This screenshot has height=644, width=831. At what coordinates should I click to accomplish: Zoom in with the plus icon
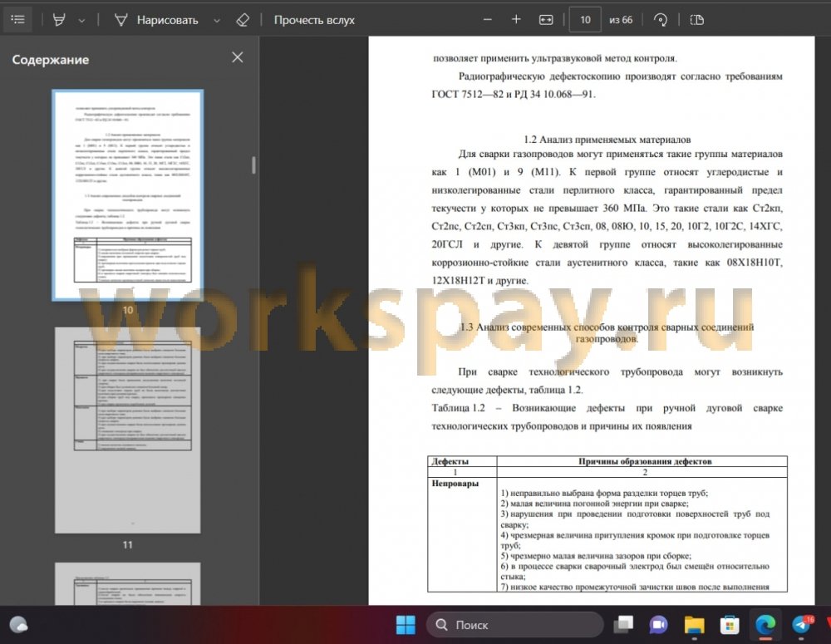point(516,20)
